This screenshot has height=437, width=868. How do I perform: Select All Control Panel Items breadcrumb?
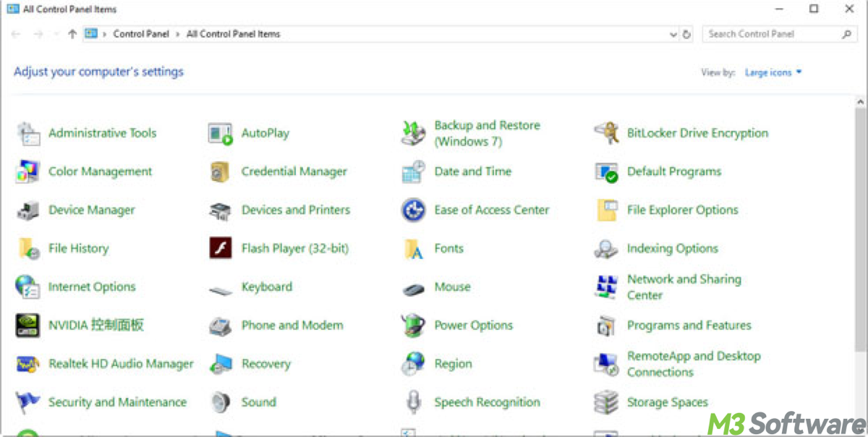coord(233,34)
